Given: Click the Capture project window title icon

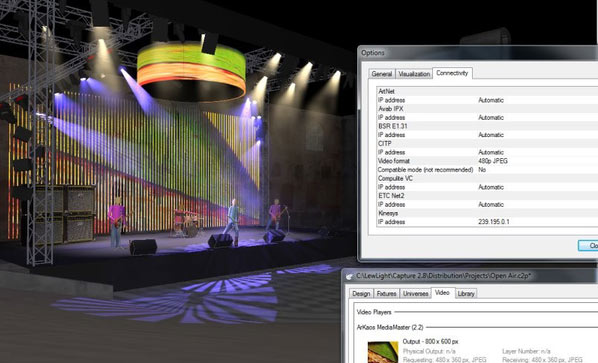Looking at the screenshot, I should 349,276.
